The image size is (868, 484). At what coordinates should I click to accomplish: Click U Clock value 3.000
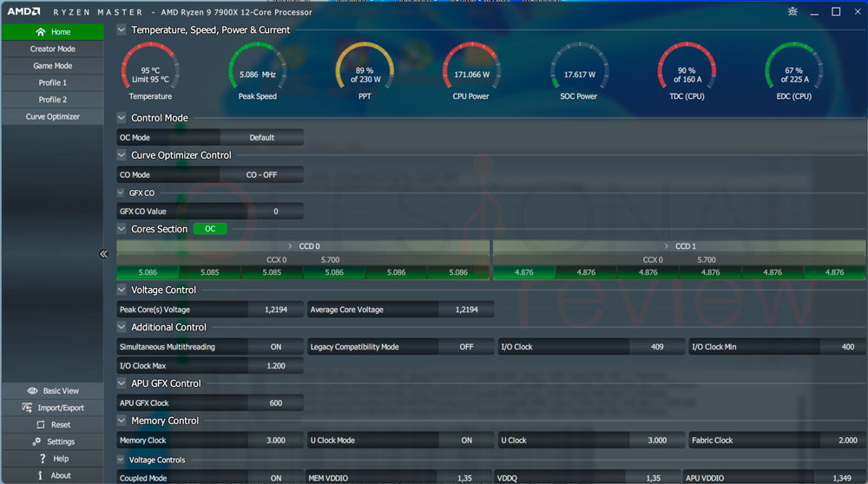(x=657, y=441)
